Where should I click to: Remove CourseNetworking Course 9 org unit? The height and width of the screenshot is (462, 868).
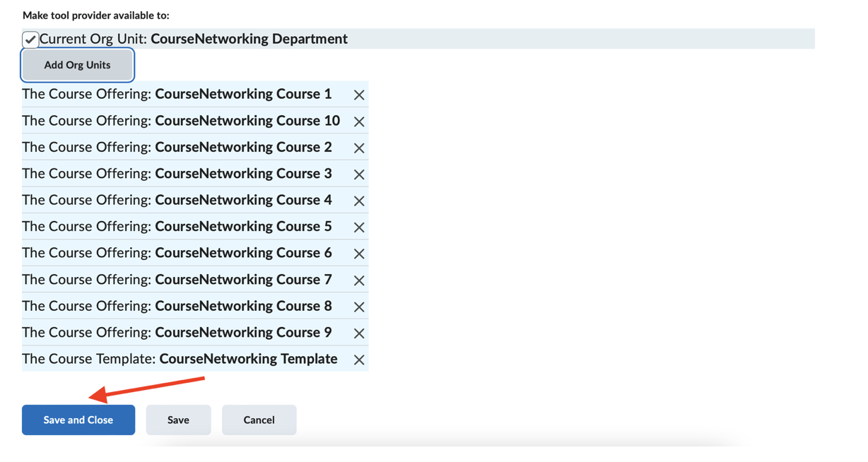point(359,333)
